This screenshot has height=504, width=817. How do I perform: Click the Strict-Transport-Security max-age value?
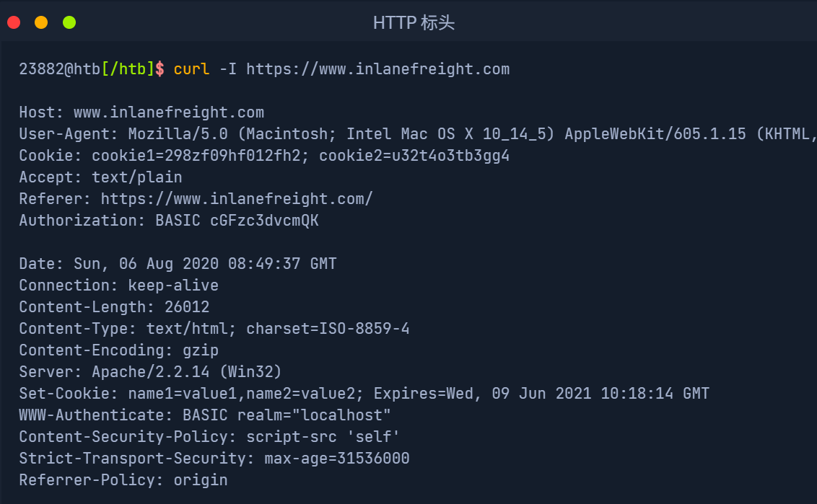tap(336, 459)
